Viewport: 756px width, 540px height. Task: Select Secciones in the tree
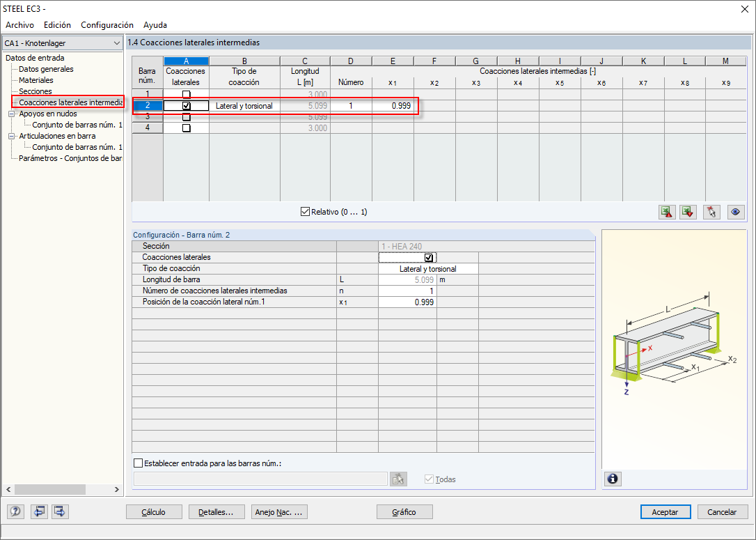coord(36,91)
